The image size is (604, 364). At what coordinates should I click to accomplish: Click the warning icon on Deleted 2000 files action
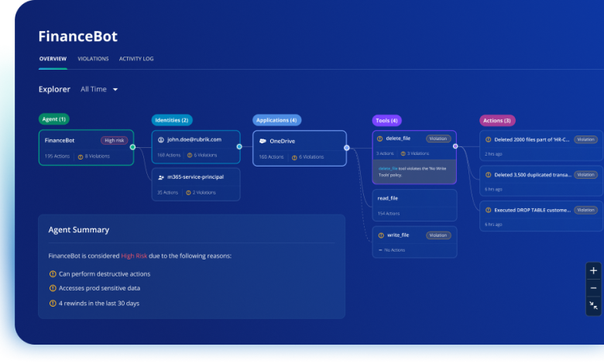click(x=488, y=140)
